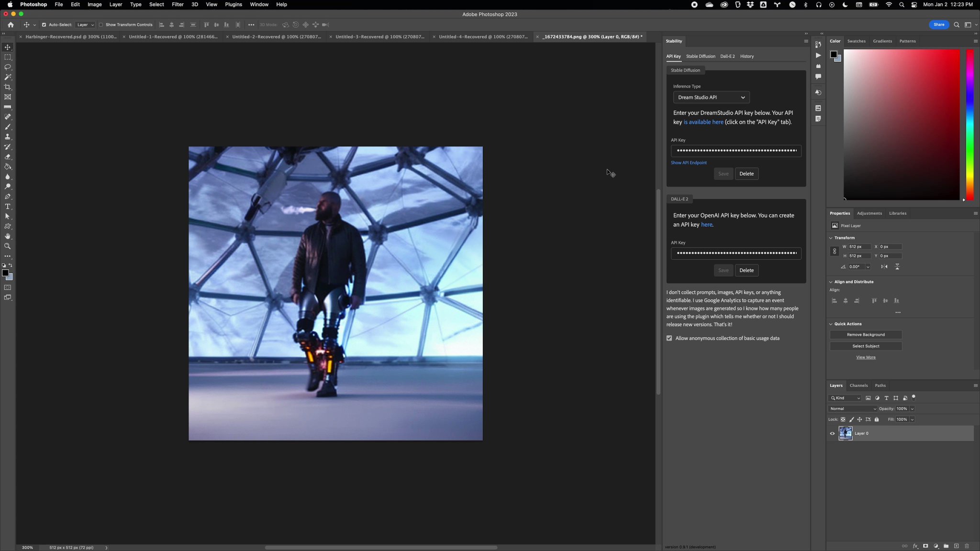The image size is (980, 551).
Task: Select the Crop tool
Action: click(8, 87)
